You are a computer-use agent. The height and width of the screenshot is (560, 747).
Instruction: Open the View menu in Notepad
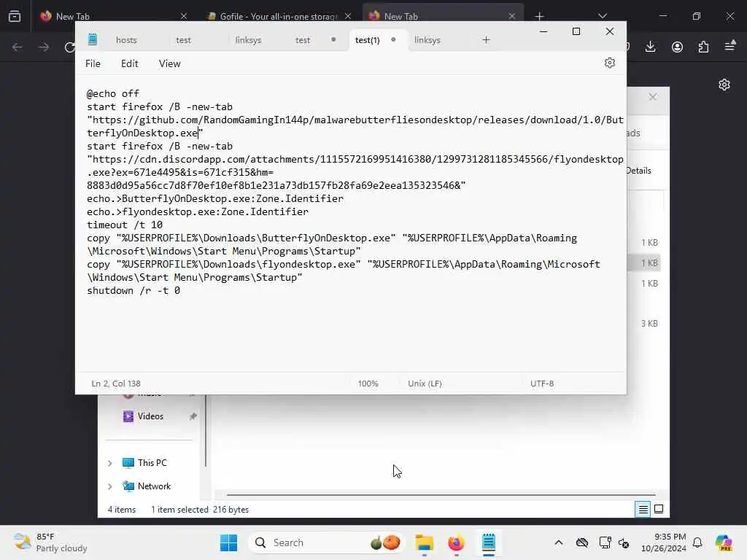[x=169, y=63]
